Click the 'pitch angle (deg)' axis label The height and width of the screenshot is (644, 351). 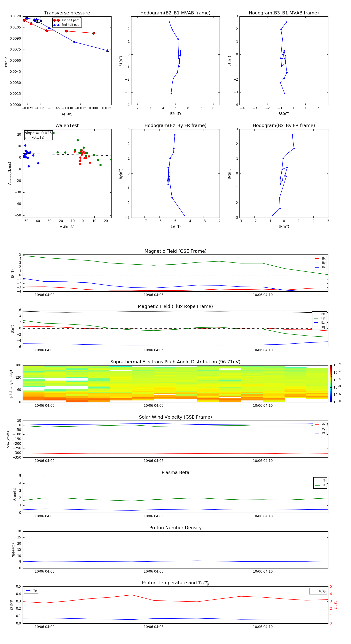11,384
